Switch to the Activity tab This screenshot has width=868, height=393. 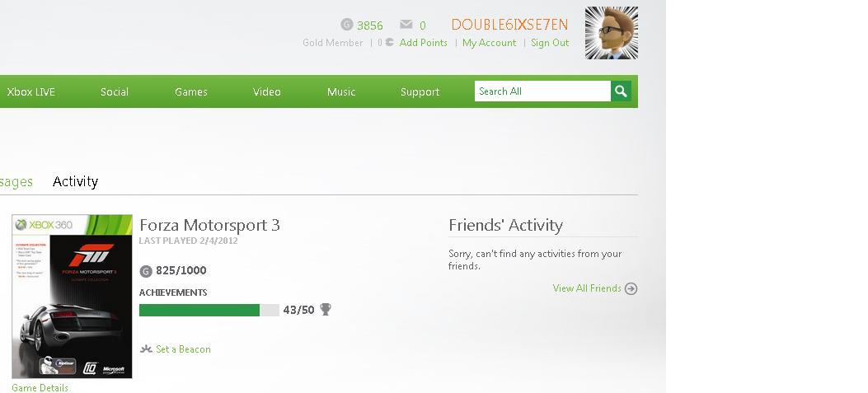coord(75,181)
